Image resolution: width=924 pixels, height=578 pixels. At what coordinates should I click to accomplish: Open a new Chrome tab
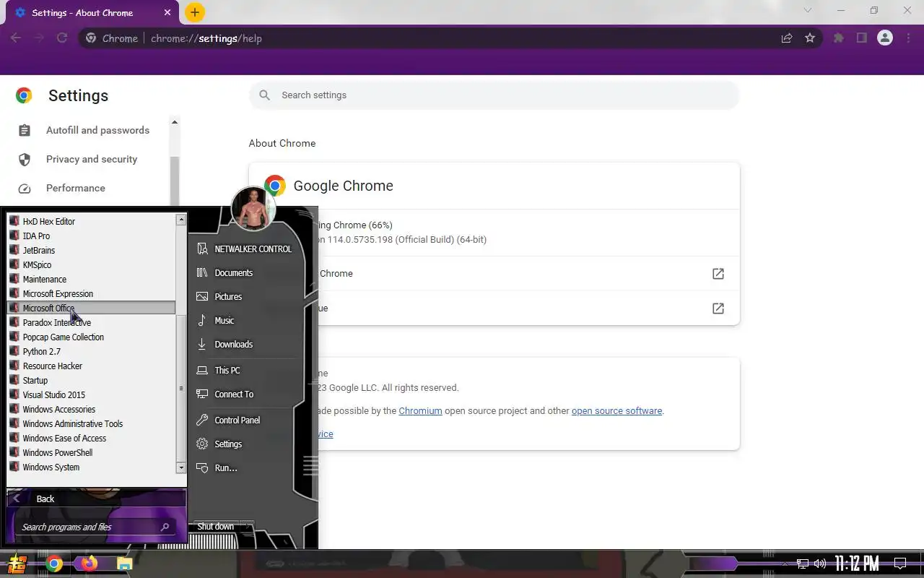coord(195,12)
